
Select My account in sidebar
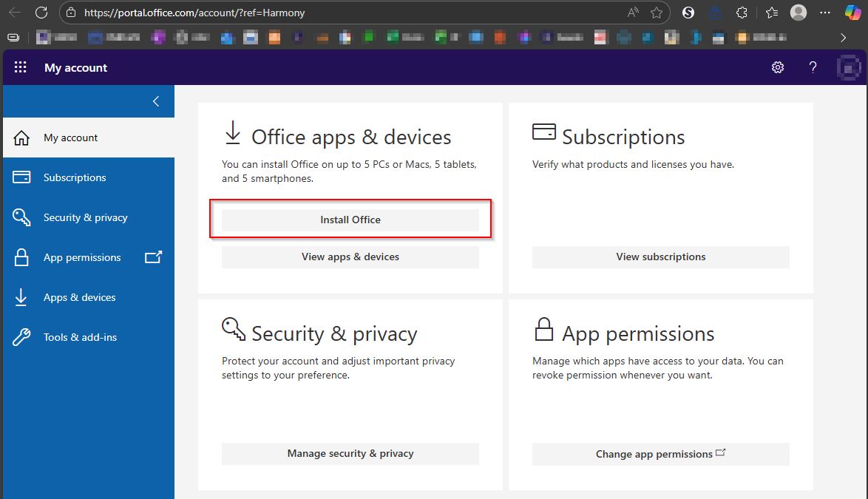70,138
